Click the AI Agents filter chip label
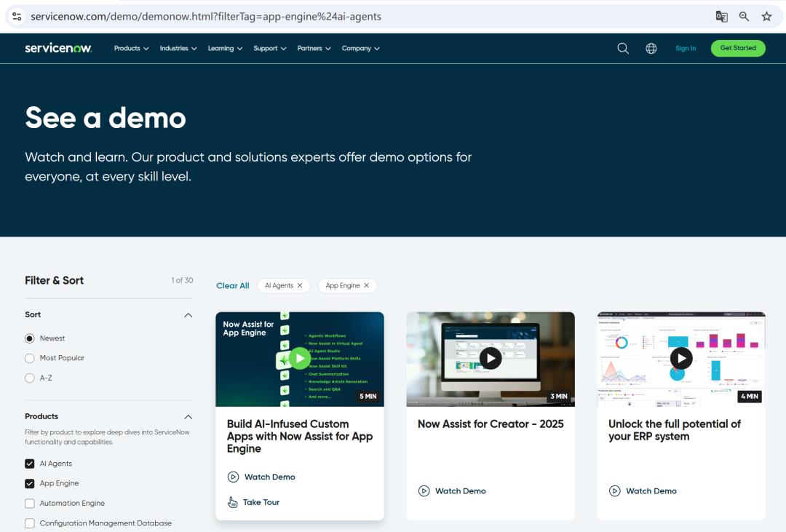This screenshot has height=532, width=786. [279, 285]
